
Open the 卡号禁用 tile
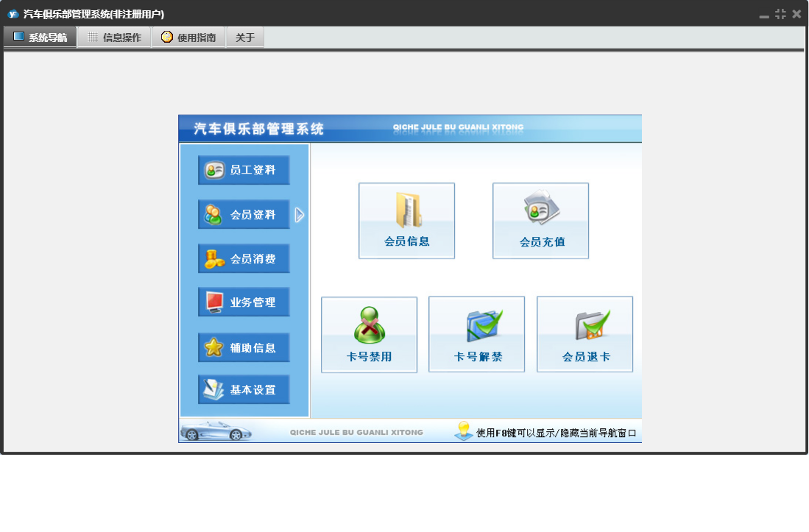(369, 335)
